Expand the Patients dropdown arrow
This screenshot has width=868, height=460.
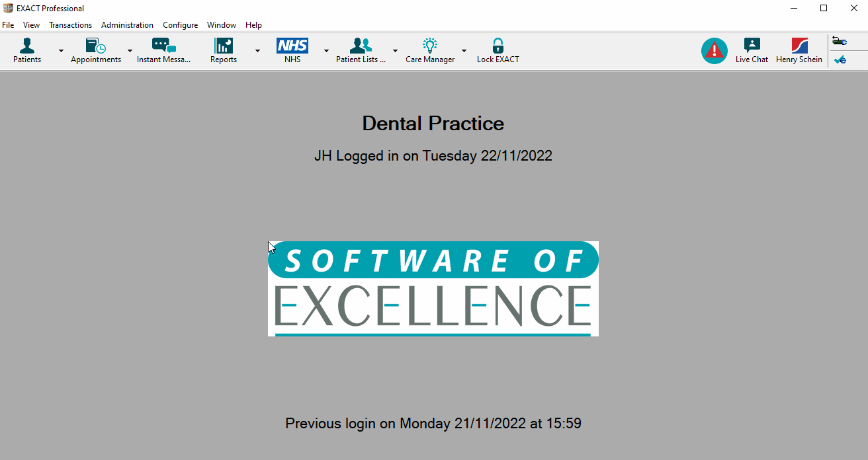(x=61, y=51)
